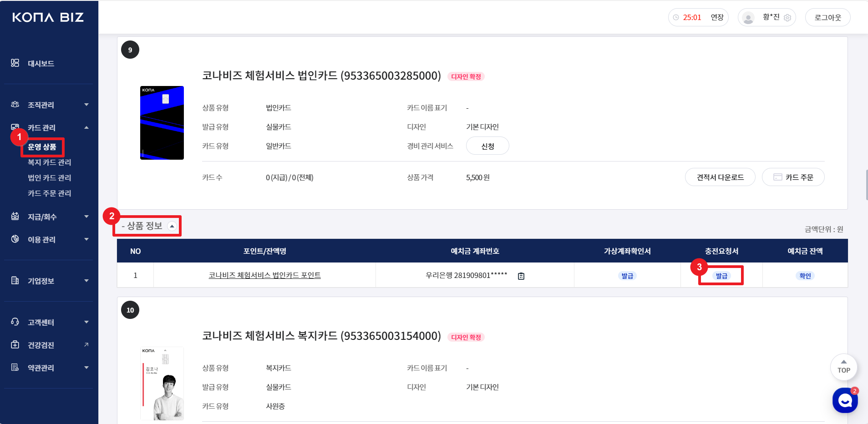The height and width of the screenshot is (424, 868).
Task: Open 코나비즈 체험서비스 법인카드 포인트 link
Action: pyautogui.click(x=264, y=275)
